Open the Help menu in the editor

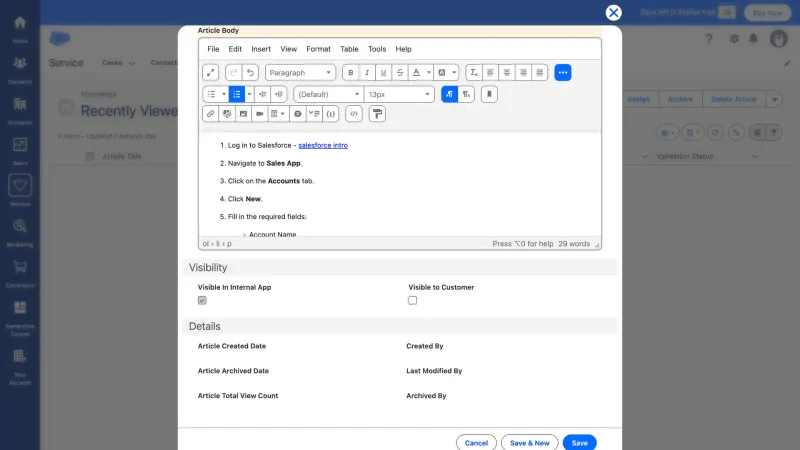[403, 49]
